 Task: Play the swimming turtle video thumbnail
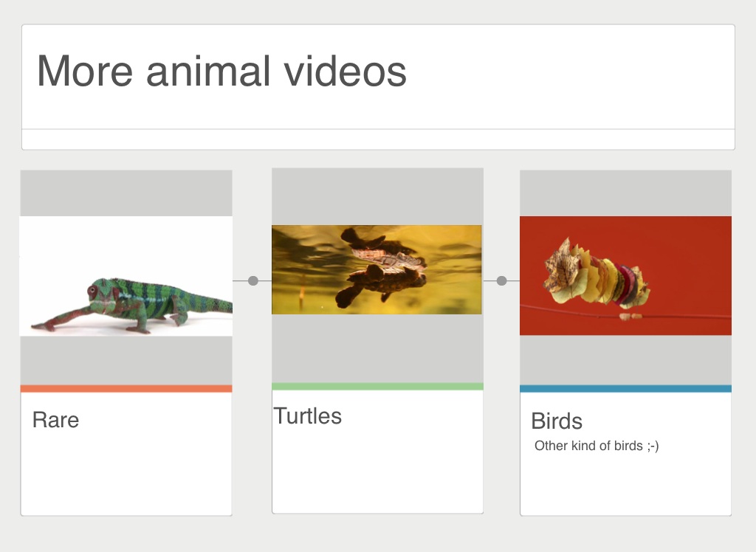pyautogui.click(x=377, y=269)
